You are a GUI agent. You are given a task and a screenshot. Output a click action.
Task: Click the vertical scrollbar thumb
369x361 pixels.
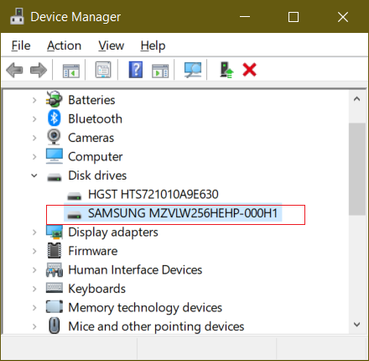[x=357, y=169]
